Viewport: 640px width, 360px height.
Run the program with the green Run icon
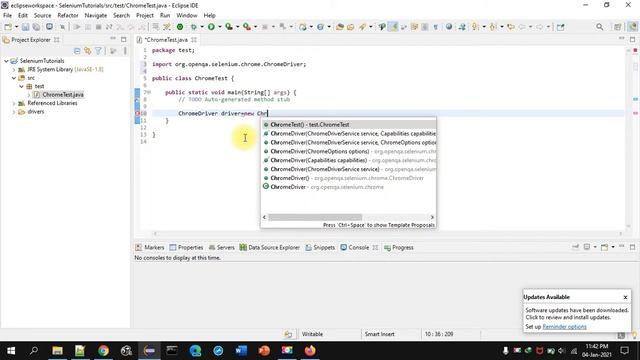pyautogui.click(x=211, y=27)
